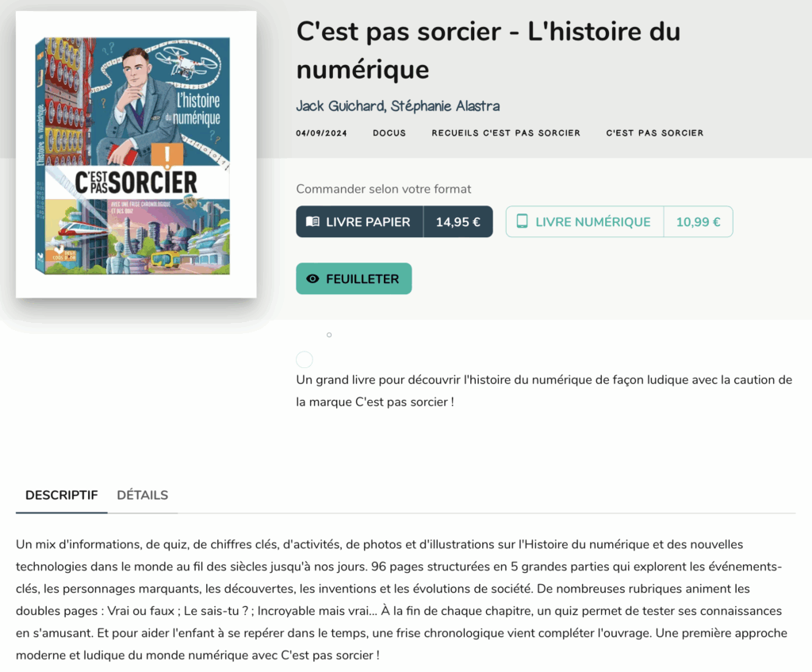Click the tablet icon on Livre Numérique
Viewport: 812px width, 672px height.
(522, 221)
